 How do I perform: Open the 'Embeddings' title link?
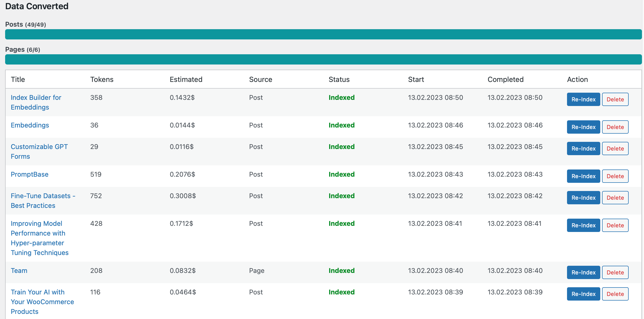click(x=30, y=125)
